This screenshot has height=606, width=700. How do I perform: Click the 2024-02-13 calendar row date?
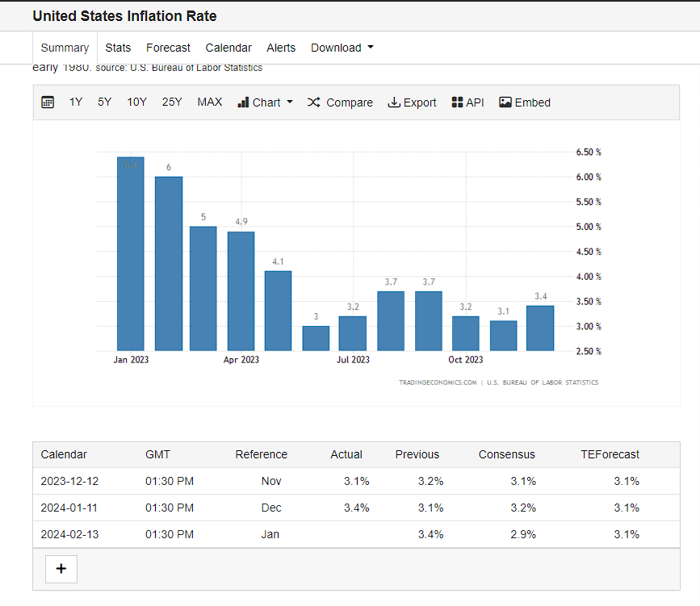[69, 534]
